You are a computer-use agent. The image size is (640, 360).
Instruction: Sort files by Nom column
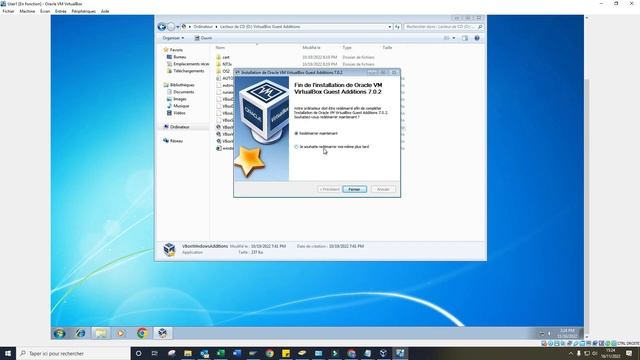pos(220,48)
